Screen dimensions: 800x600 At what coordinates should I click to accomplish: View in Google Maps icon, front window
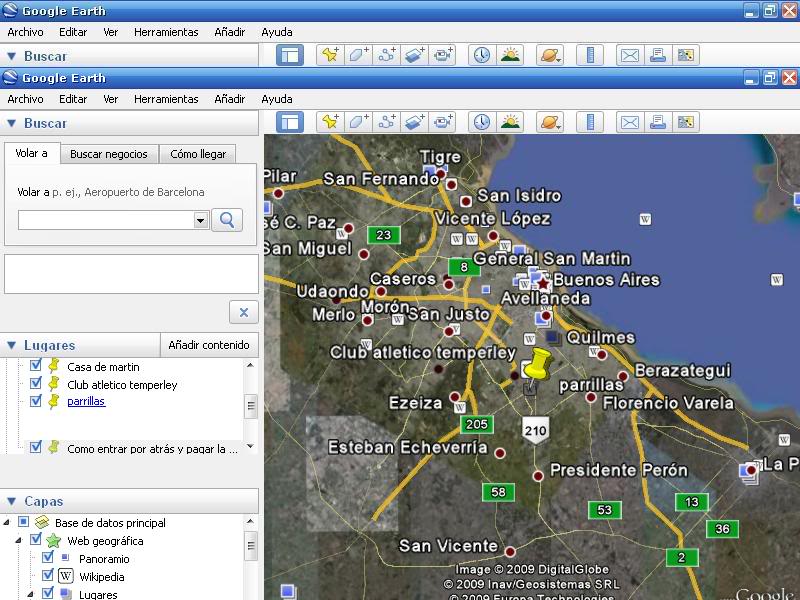(x=686, y=122)
